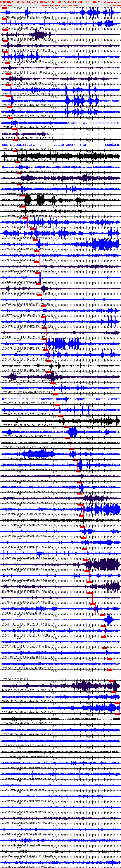121x868 pixels.
Task: Click the red pick marker below UW.HSR label
Action: click(102, 615)
